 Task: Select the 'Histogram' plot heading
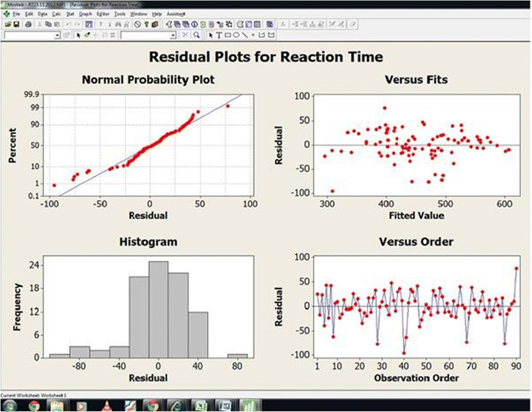tap(148, 242)
